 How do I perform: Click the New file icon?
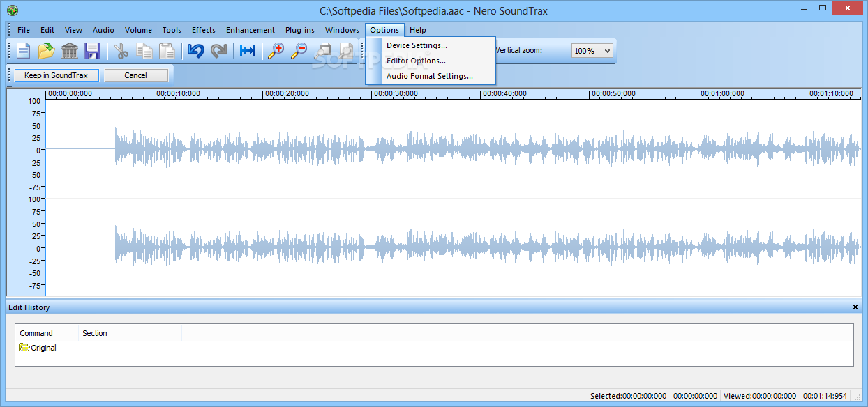click(x=24, y=51)
